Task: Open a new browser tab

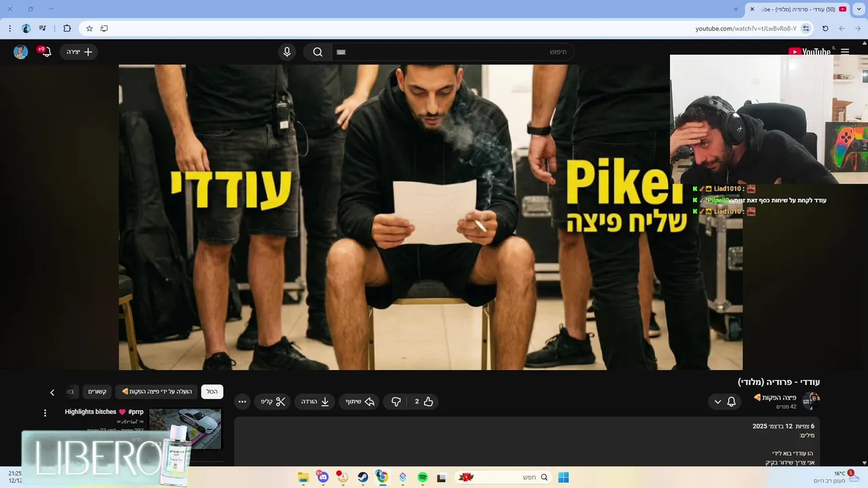Action: click(x=736, y=9)
